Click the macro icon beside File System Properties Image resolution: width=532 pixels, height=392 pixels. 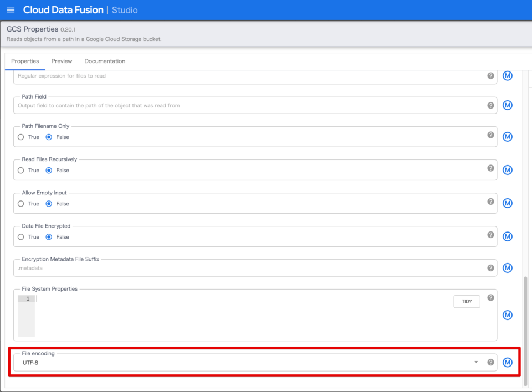click(507, 315)
